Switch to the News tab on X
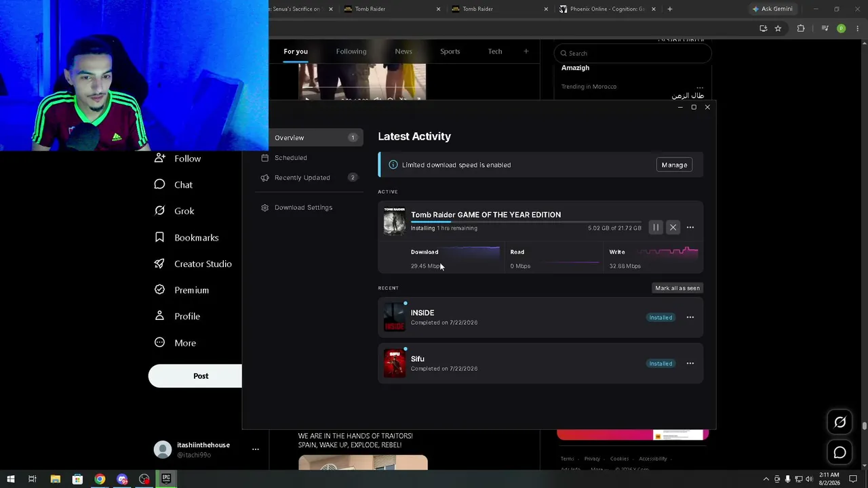Viewport: 868px width, 488px height. point(403,52)
